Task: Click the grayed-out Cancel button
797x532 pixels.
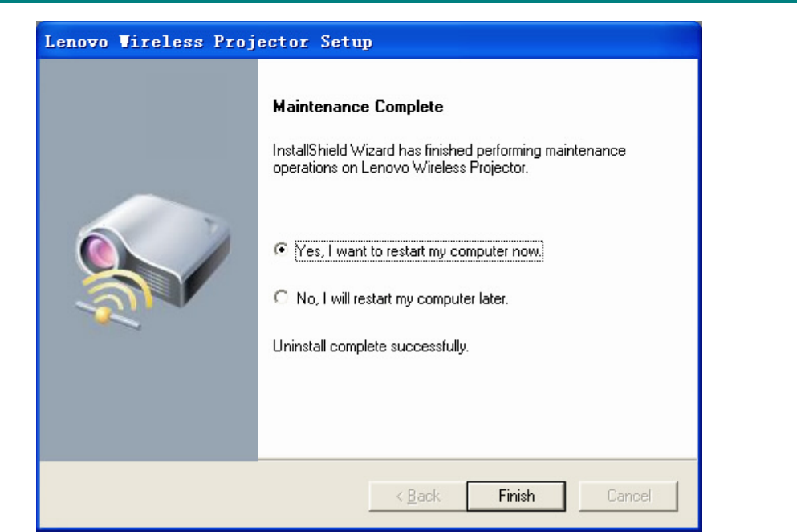Action: [628, 496]
